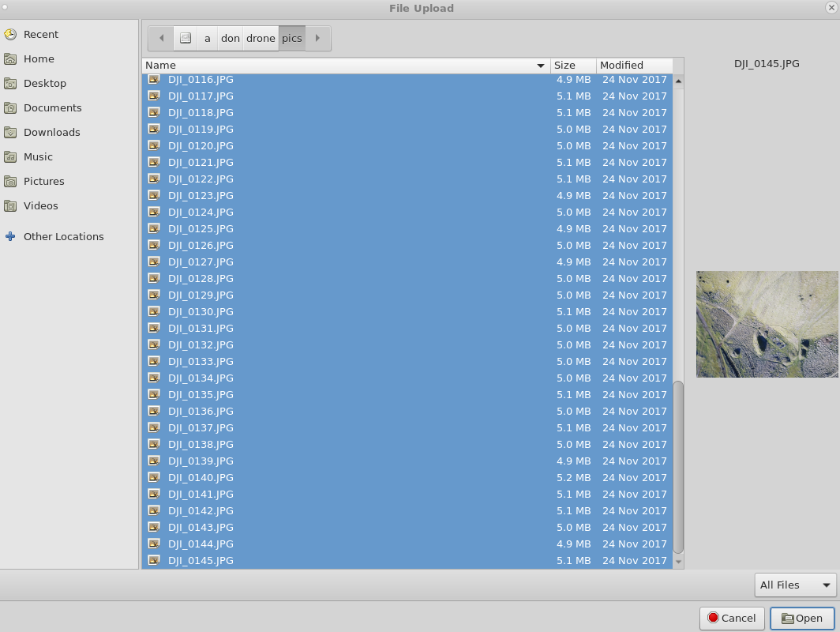Image resolution: width=840 pixels, height=632 pixels.
Task: Switch to the don breadcrumb segment
Action: pos(230,37)
